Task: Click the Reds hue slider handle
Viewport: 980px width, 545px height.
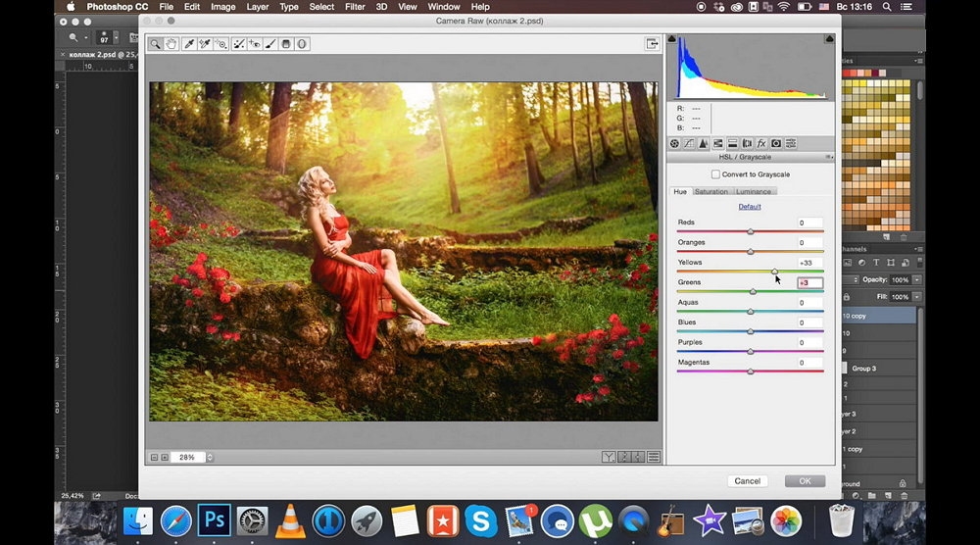Action: pyautogui.click(x=750, y=231)
